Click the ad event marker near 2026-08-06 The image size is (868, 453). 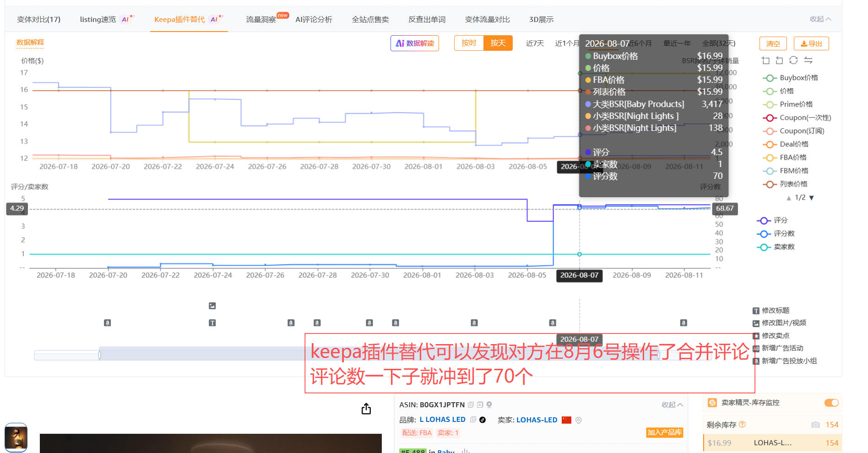point(553,323)
